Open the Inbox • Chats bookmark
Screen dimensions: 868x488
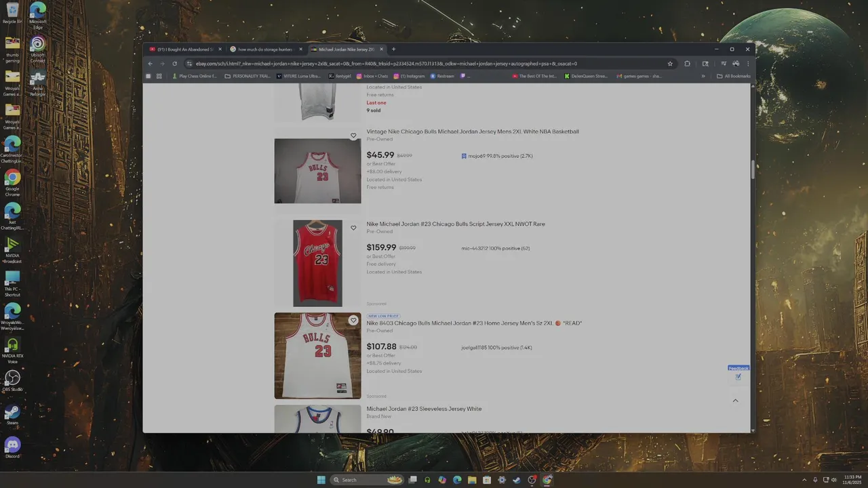[x=372, y=76]
